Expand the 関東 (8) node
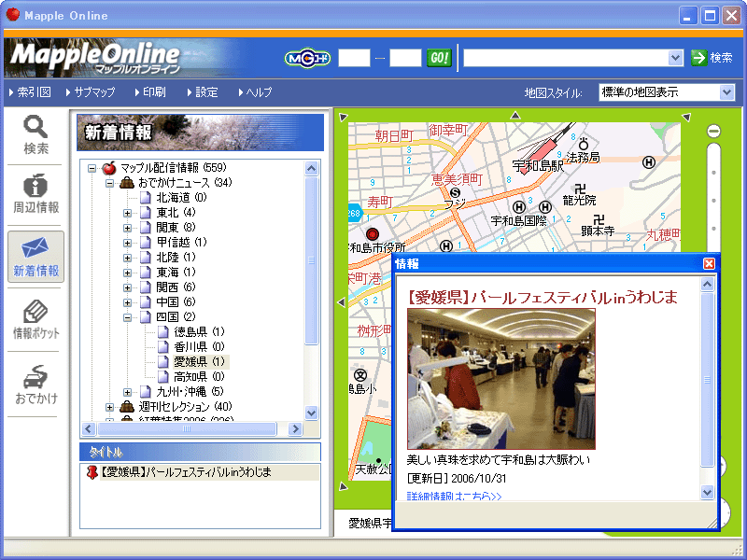The height and width of the screenshot is (560, 747). click(127, 228)
